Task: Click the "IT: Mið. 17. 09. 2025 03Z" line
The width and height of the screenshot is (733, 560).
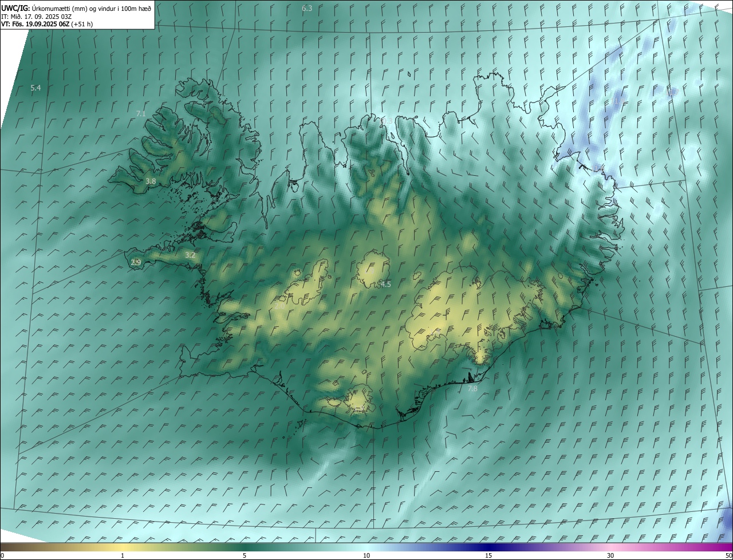Action: click(36, 16)
